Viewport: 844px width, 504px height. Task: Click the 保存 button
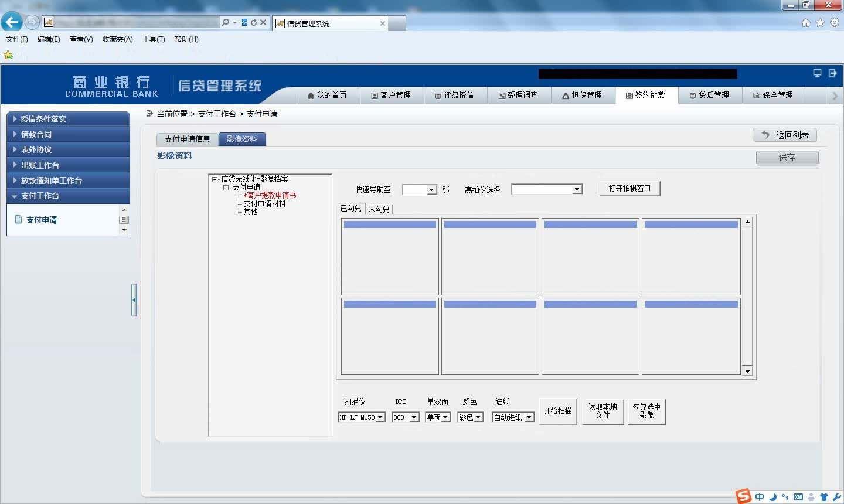point(787,157)
